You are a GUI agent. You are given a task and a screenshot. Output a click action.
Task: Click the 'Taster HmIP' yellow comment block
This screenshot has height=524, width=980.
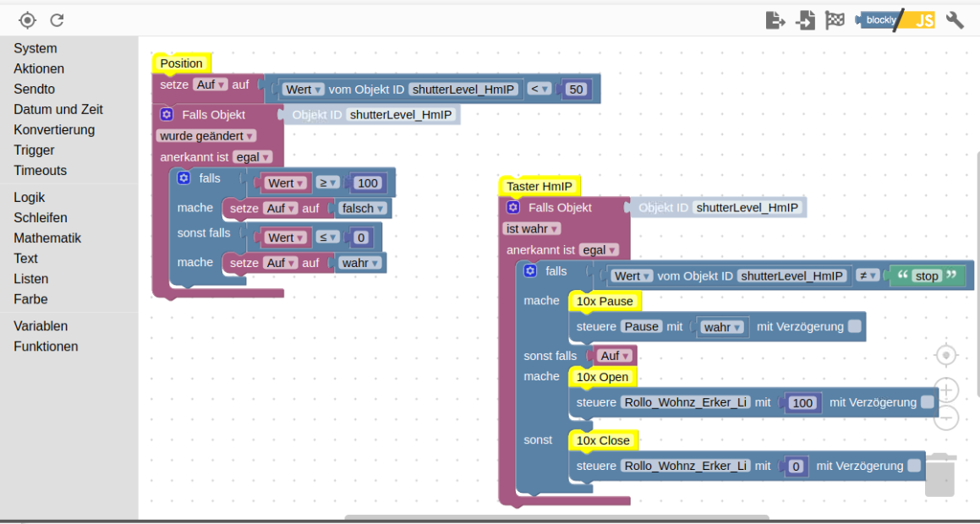coord(539,186)
